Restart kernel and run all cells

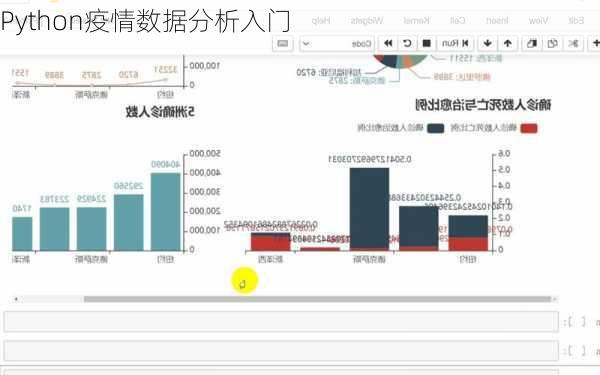pyautogui.click(x=388, y=43)
